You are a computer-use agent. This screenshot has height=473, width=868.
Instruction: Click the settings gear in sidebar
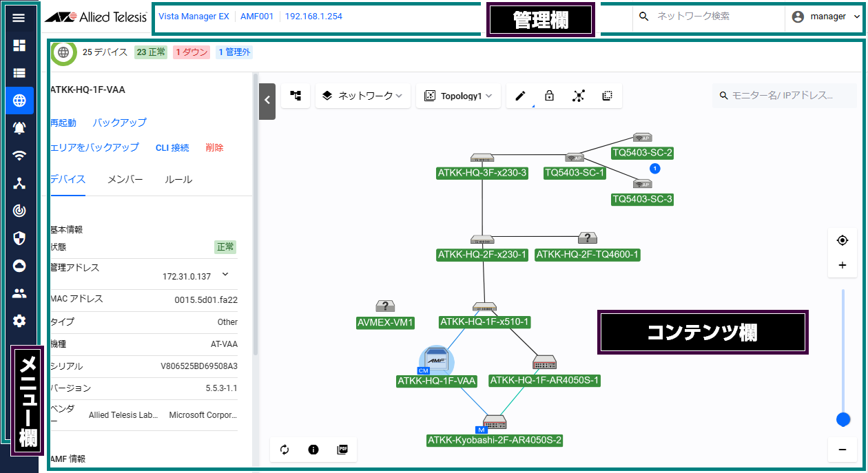click(x=19, y=321)
